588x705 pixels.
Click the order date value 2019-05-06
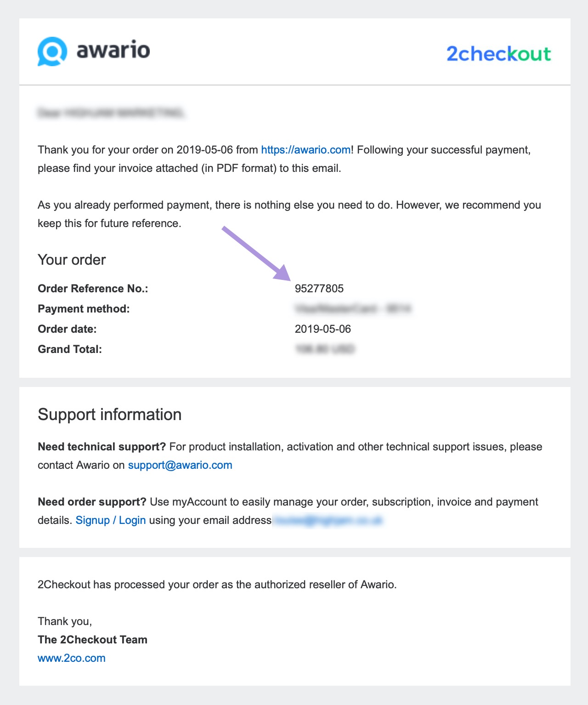click(x=323, y=329)
